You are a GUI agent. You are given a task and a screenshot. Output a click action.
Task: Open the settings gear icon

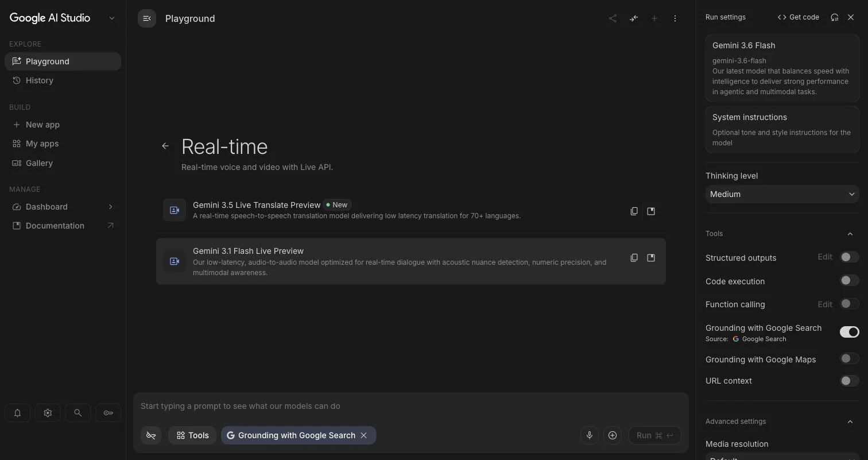[48, 413]
